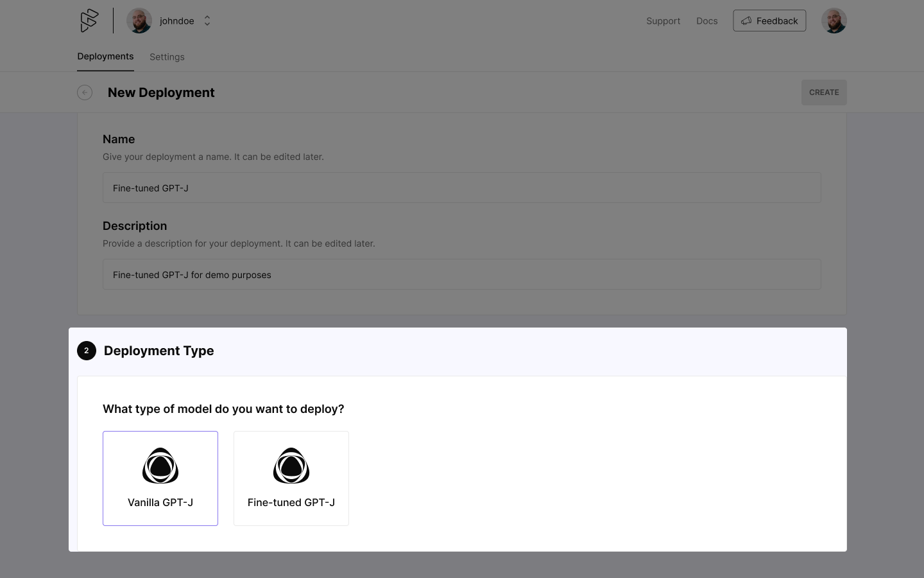Click the megaphone icon in Feedback
924x578 pixels.
tap(746, 21)
